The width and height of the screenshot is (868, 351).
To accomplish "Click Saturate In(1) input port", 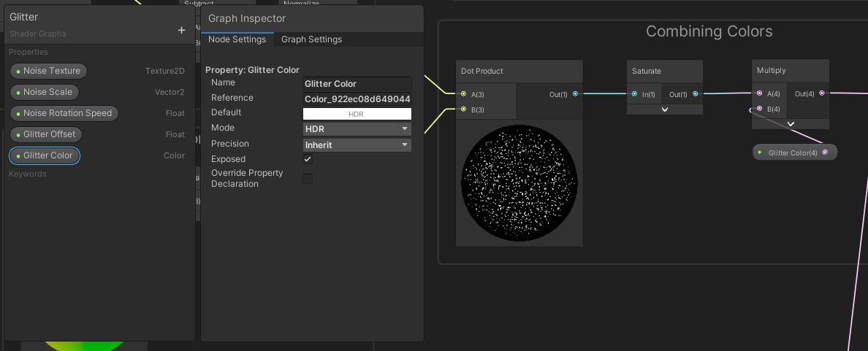I will click(x=634, y=94).
